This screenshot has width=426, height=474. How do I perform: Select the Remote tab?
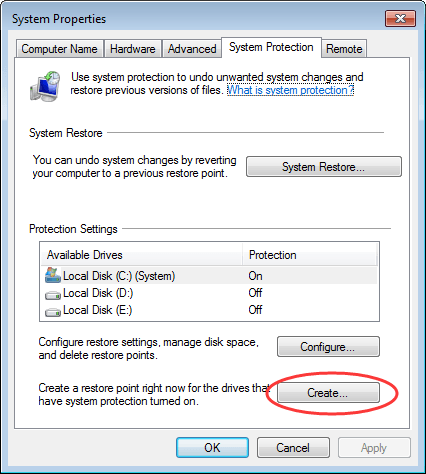click(344, 49)
